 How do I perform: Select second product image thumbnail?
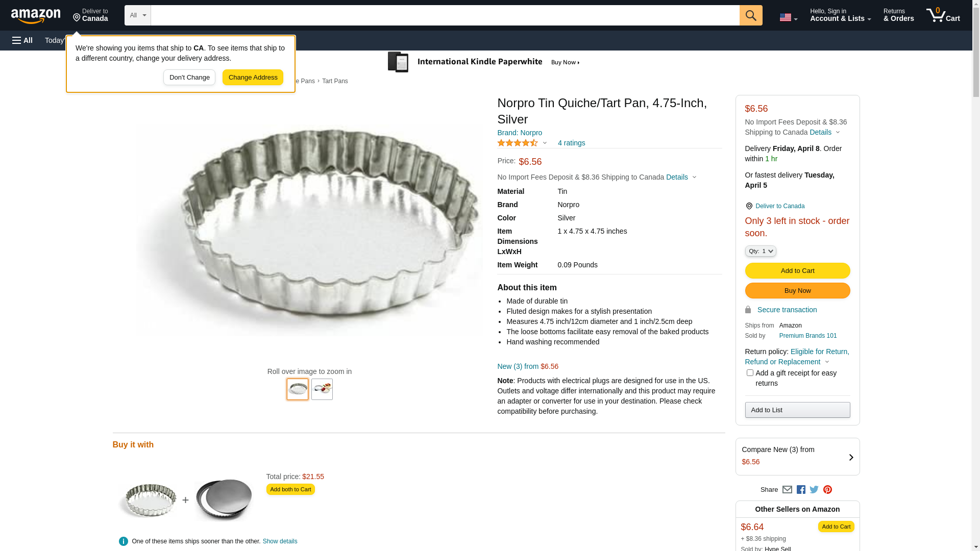click(322, 389)
